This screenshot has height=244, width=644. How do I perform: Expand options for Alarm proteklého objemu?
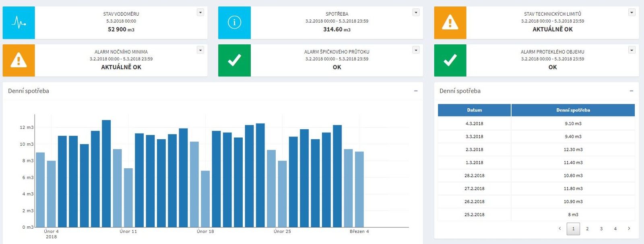(632, 50)
